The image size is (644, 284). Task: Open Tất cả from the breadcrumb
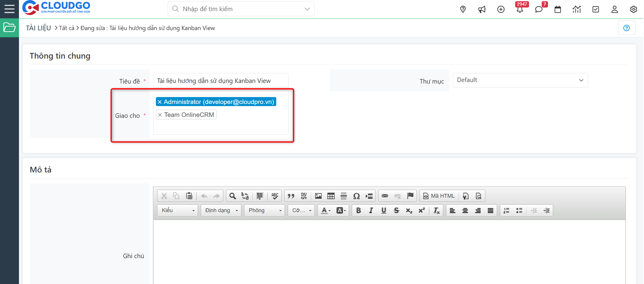pyautogui.click(x=67, y=28)
